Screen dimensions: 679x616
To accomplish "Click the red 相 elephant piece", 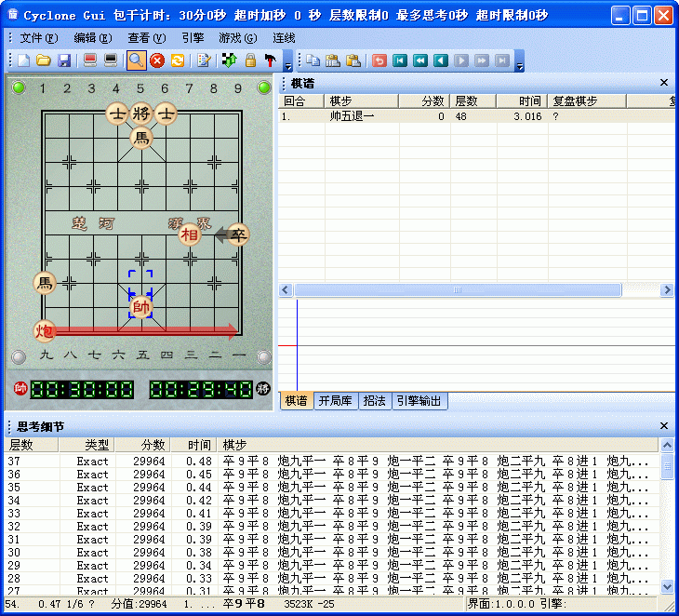I will tap(190, 234).
